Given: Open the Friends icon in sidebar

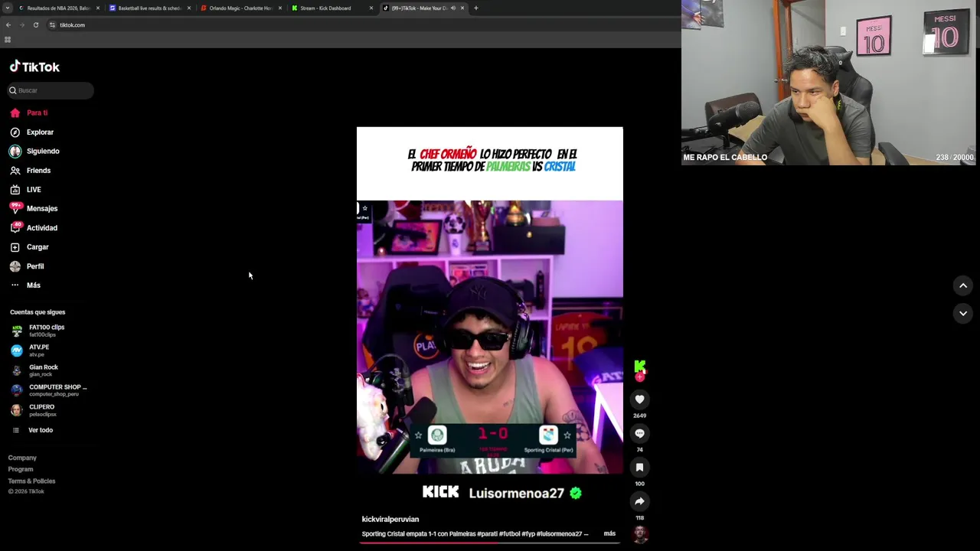Looking at the screenshot, I should pyautogui.click(x=15, y=171).
